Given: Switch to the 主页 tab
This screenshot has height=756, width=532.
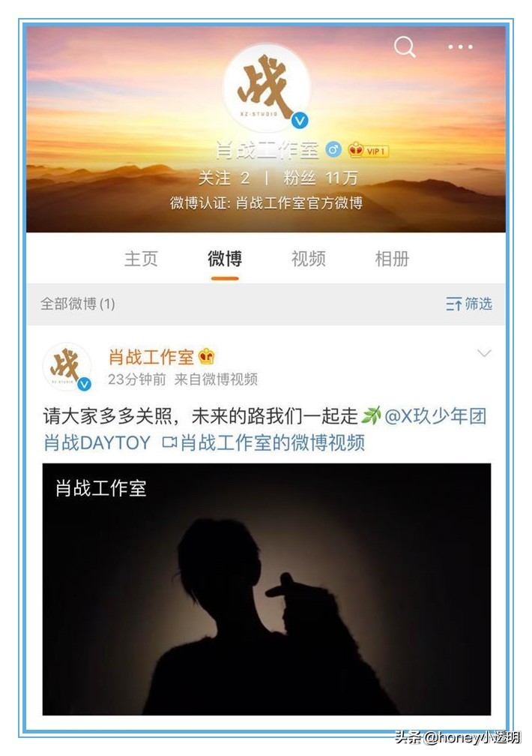Looking at the screenshot, I should pyautogui.click(x=141, y=259).
